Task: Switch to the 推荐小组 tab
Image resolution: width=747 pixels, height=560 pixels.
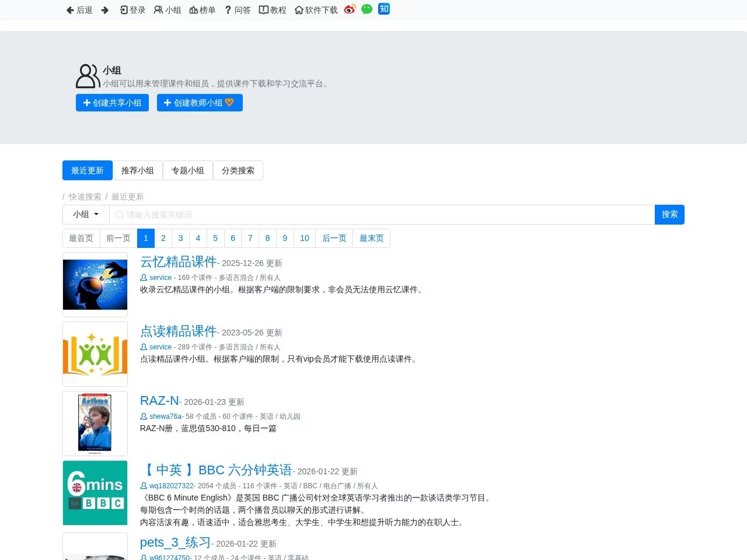Action: coord(138,170)
